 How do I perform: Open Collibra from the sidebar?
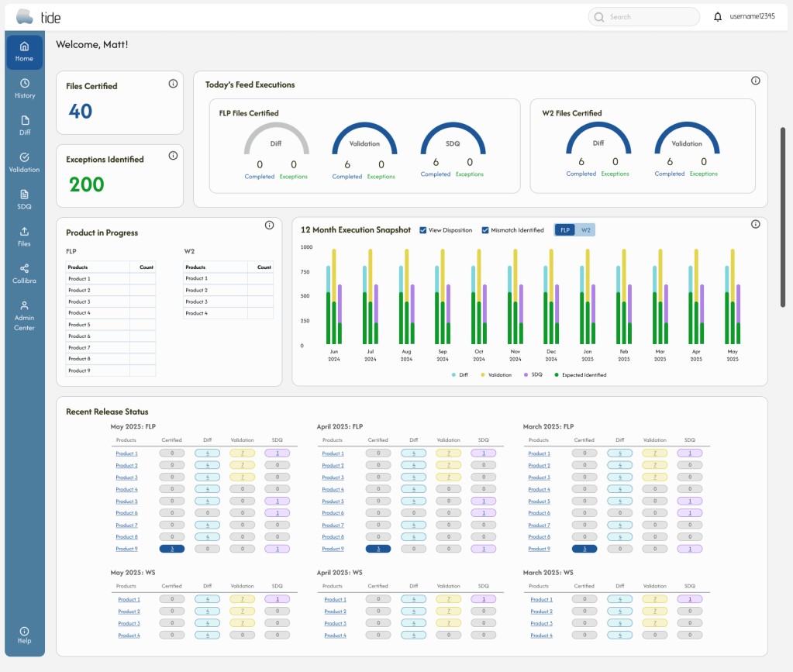[25, 274]
